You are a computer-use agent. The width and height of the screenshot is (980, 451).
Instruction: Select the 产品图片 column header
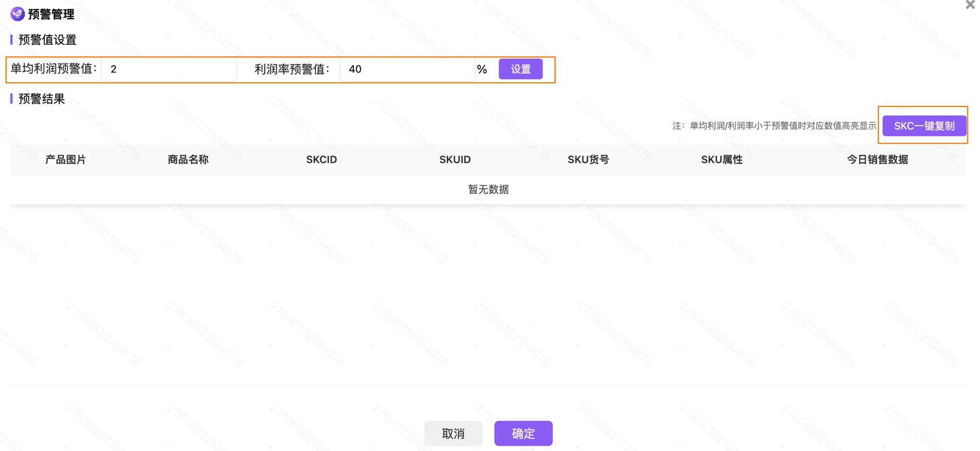coord(66,159)
